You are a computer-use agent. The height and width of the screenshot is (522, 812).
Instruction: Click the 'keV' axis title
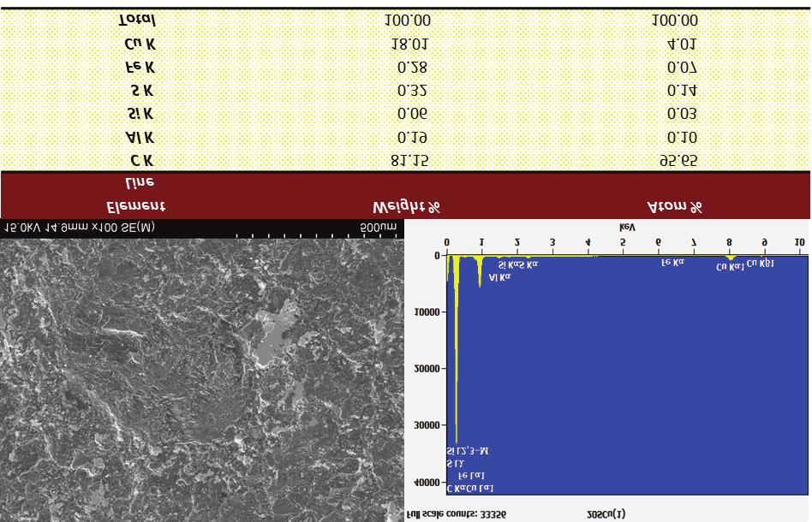(627, 228)
